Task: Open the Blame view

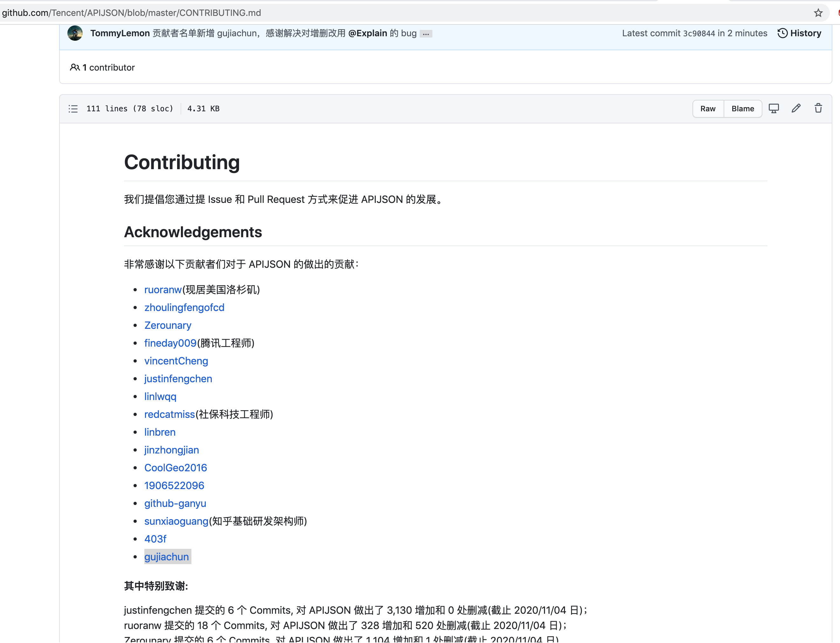Action: point(742,109)
